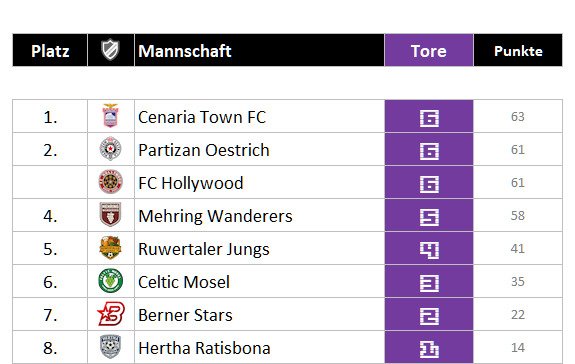This screenshot has width=575, height=364.
Task: Select the FC Hollywood club crest
Action: [x=110, y=182]
